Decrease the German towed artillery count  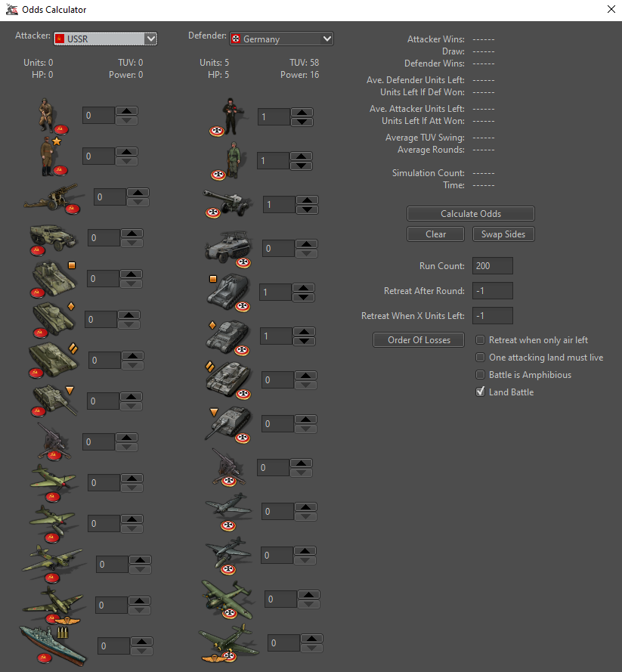(307, 209)
